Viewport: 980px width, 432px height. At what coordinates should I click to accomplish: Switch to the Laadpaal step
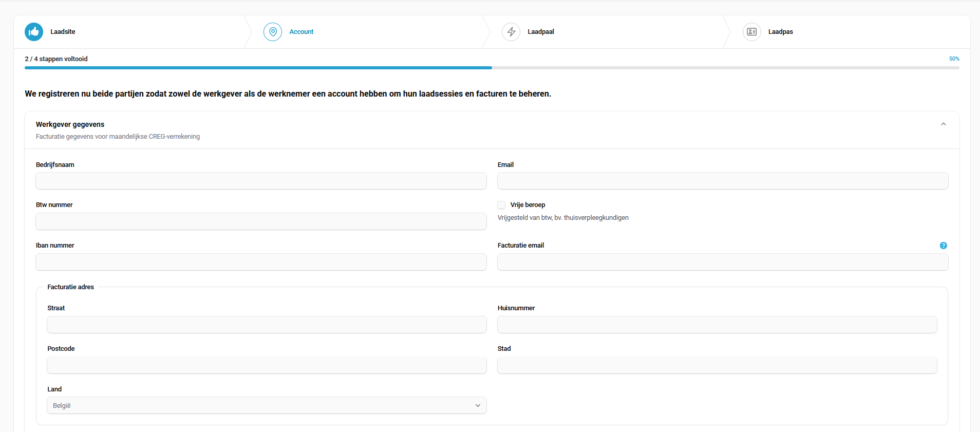[541, 32]
